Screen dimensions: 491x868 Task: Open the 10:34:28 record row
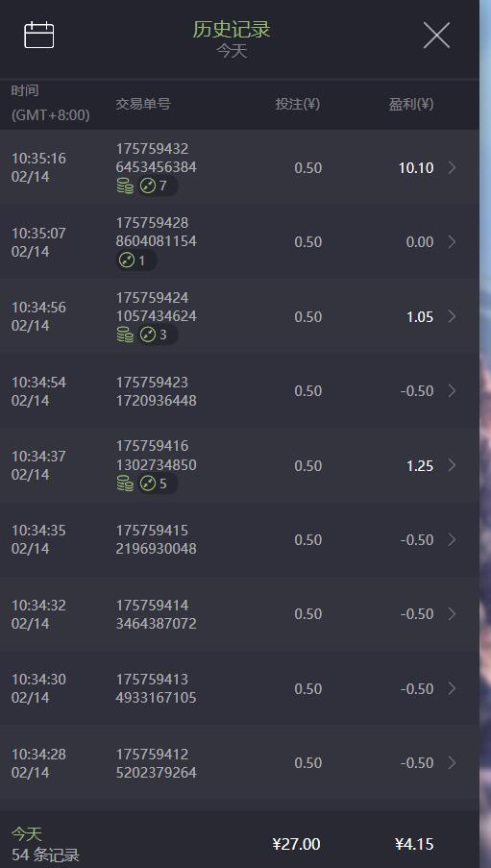click(239, 763)
